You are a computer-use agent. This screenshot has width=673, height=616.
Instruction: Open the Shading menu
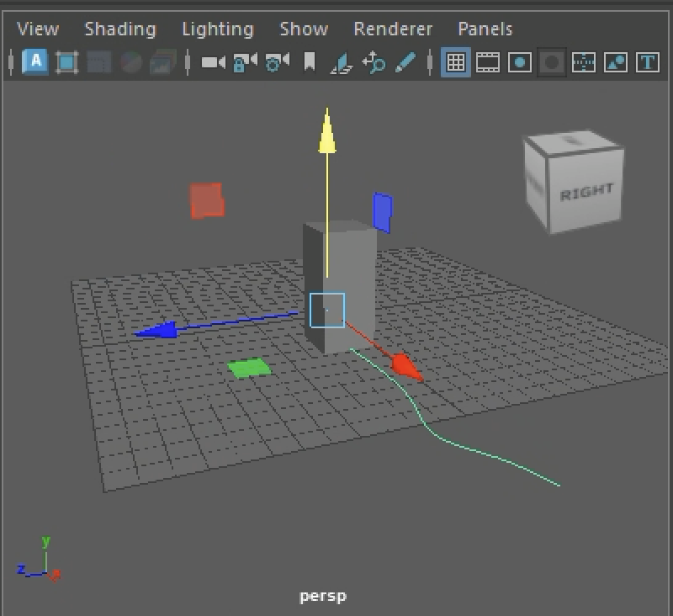click(x=119, y=29)
